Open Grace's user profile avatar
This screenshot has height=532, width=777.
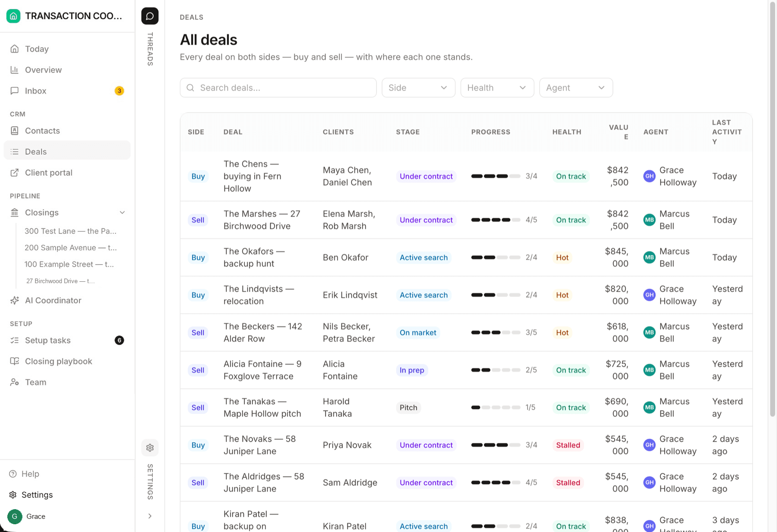point(15,516)
